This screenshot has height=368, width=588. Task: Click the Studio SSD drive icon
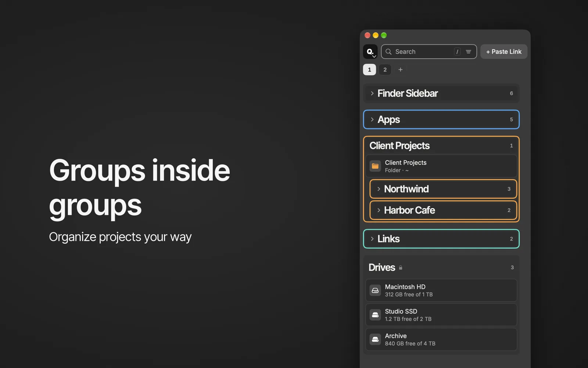[x=375, y=315]
